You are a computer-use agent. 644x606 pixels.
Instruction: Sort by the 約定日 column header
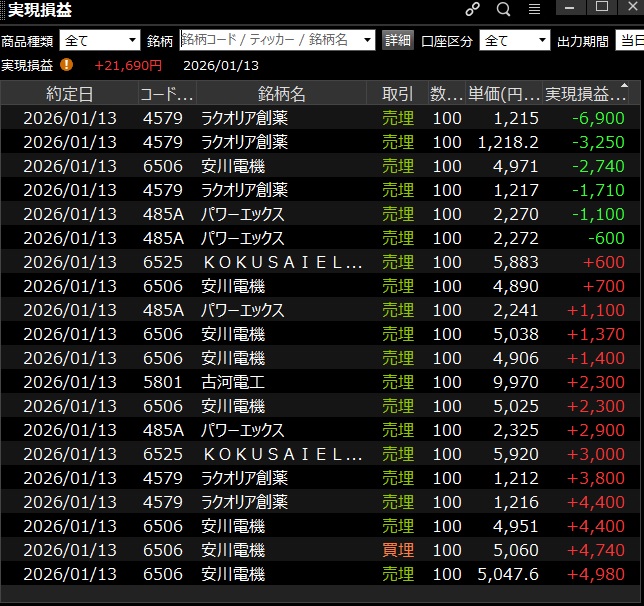coord(70,94)
